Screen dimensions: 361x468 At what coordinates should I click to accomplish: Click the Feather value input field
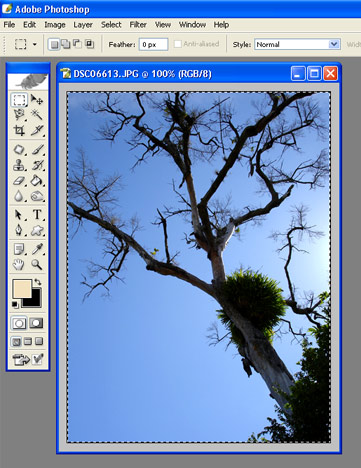pos(153,44)
